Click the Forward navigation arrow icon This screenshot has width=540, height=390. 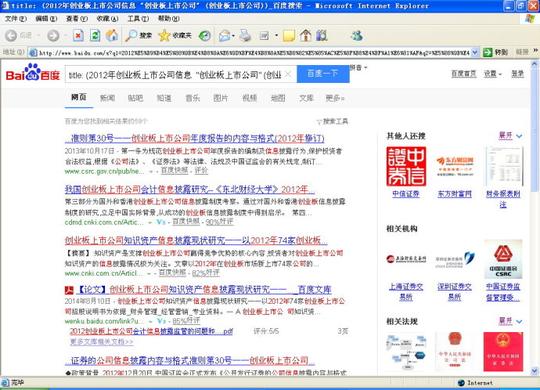click(x=53, y=35)
